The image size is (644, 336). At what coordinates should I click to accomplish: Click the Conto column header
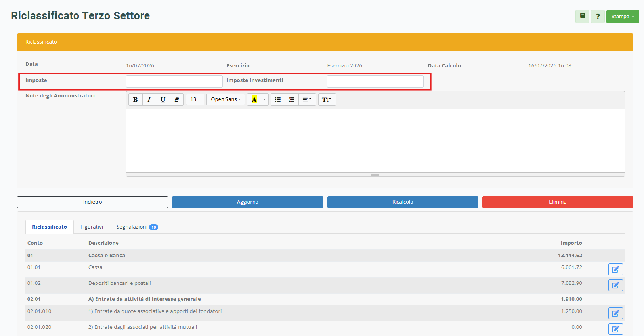(x=35, y=243)
